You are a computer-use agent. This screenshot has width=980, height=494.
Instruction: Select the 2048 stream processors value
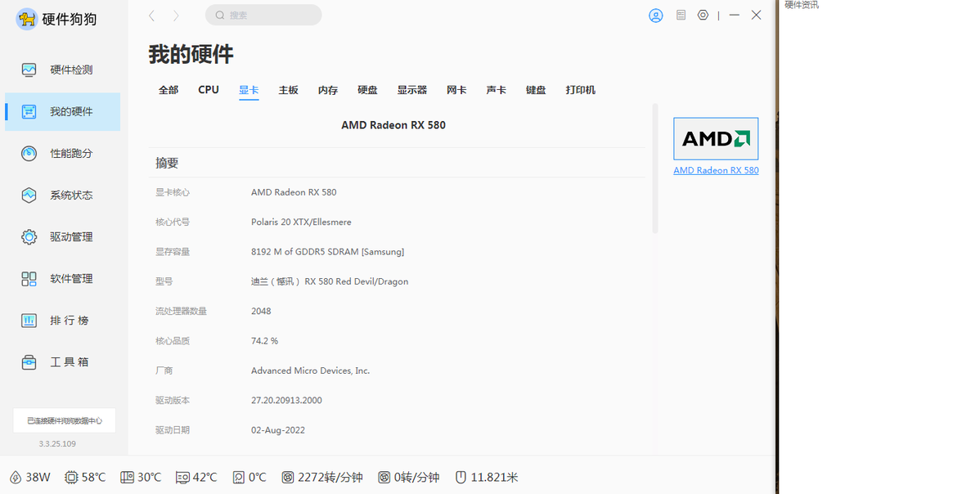coord(261,311)
